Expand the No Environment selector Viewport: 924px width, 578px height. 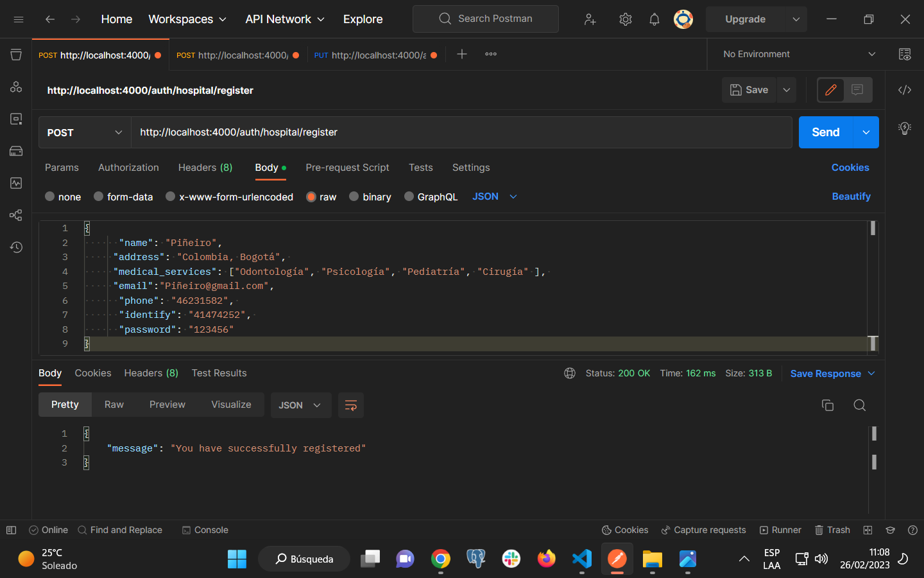tap(796, 54)
